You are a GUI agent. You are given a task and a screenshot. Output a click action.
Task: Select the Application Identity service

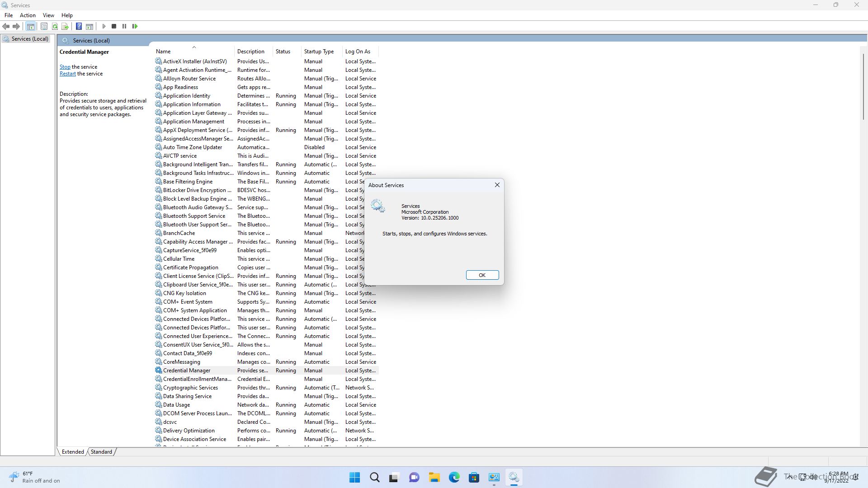pos(266,96)
